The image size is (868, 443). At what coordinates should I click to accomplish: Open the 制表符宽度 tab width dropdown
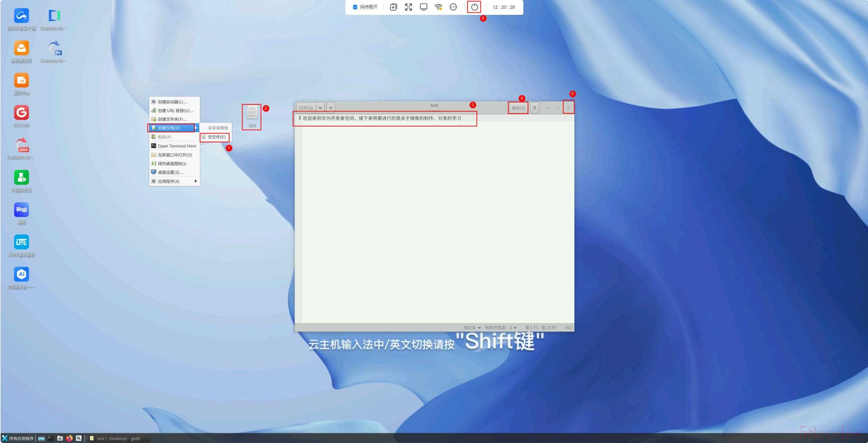[501, 328]
